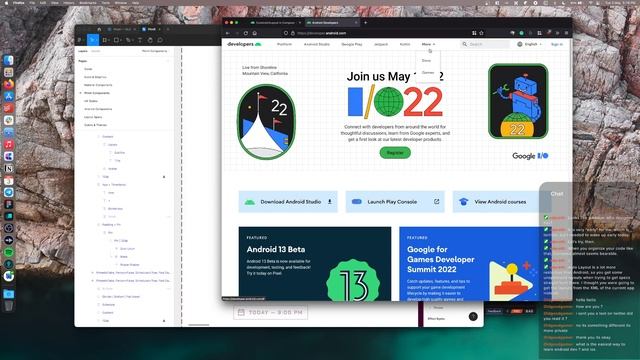Select the Jetpack nav item
The height and width of the screenshot is (360, 640).
tap(381, 44)
